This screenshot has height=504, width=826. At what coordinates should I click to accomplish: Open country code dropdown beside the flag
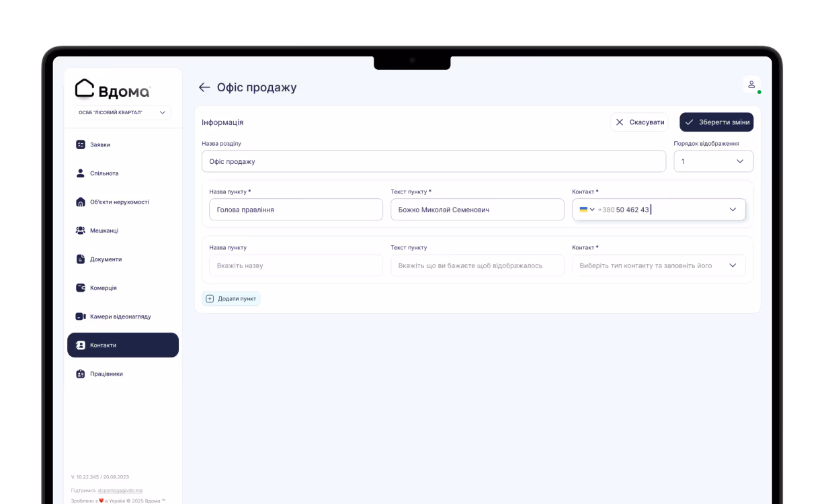(x=592, y=210)
